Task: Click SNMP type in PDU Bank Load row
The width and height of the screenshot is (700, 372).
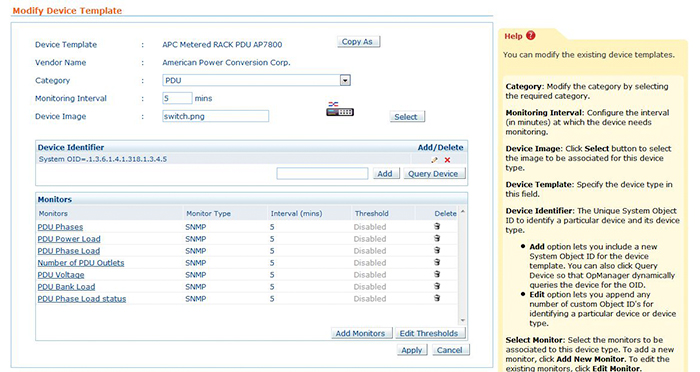Action: [x=196, y=287]
